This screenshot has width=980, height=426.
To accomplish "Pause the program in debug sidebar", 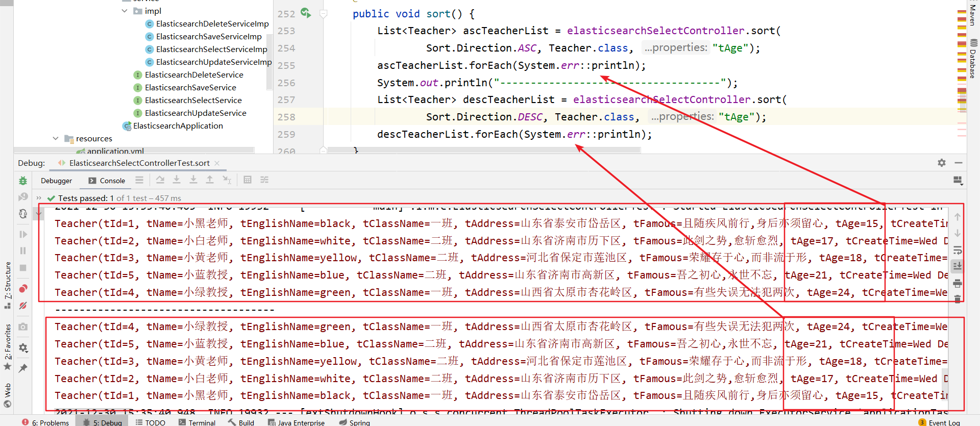I will tap(23, 250).
